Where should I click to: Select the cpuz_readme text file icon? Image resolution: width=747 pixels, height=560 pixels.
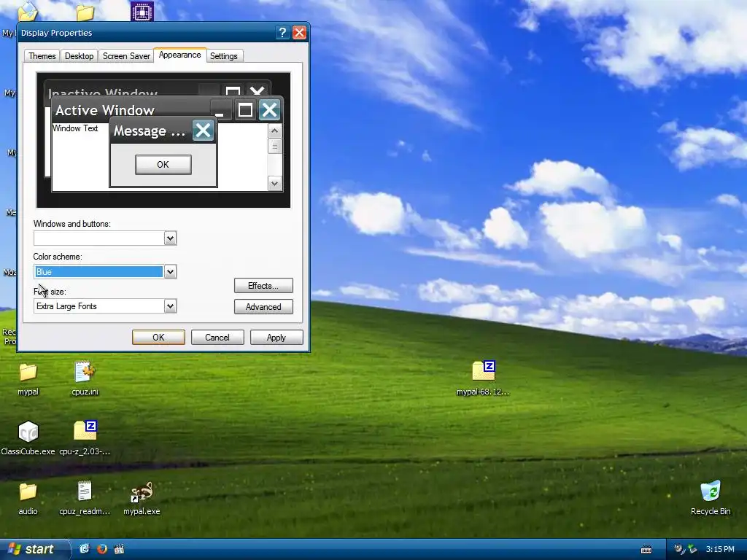tap(85, 491)
